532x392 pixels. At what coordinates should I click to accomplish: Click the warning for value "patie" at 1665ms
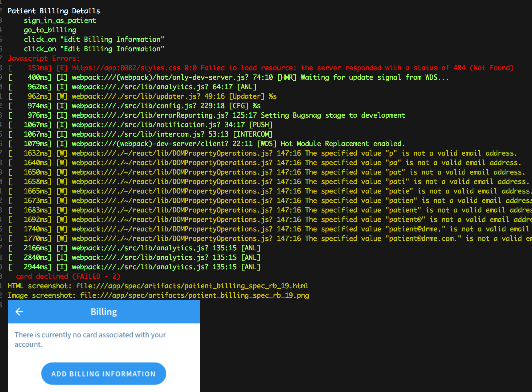coord(270,191)
